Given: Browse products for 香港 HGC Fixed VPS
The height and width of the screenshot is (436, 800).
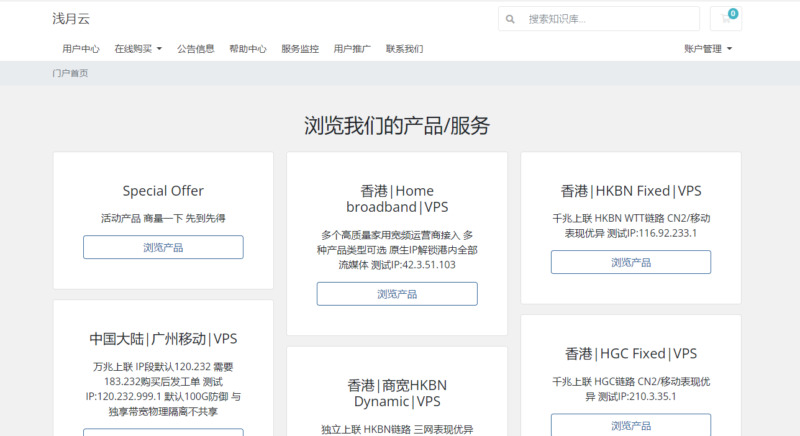Looking at the screenshot, I should point(631,425).
